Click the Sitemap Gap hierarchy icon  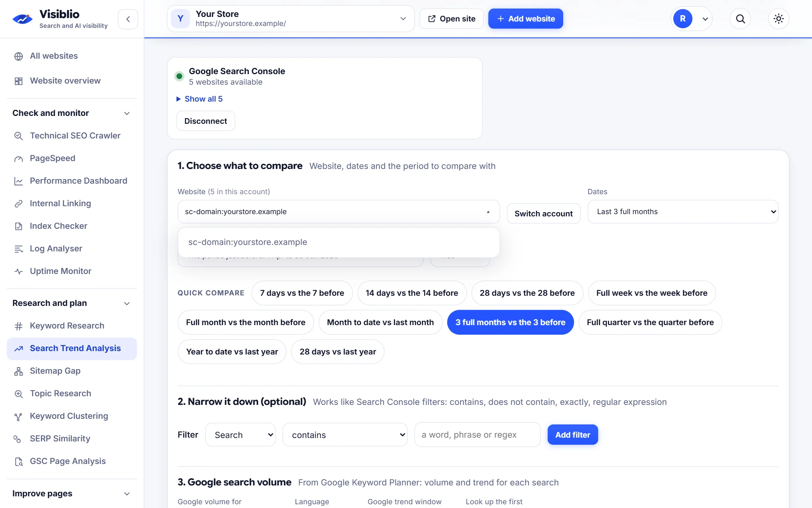pos(18,371)
